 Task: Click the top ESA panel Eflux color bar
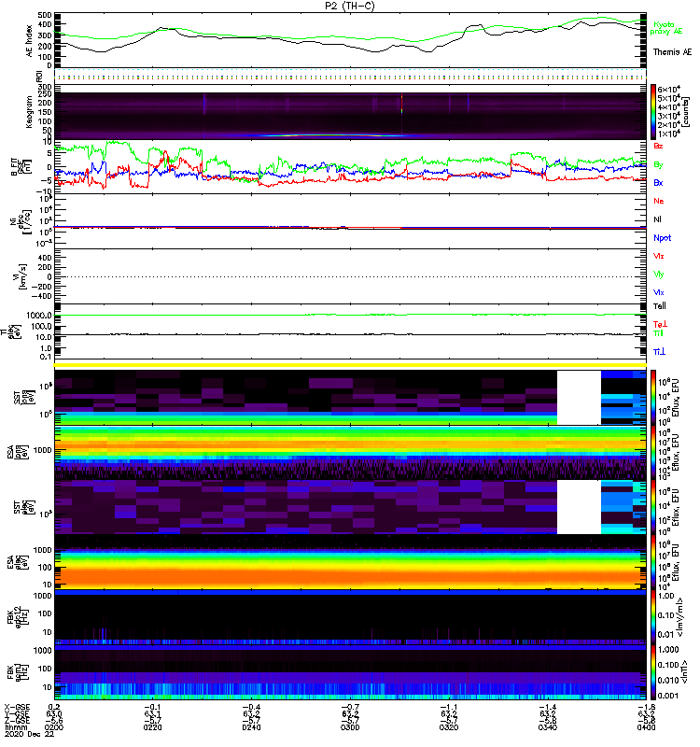[654, 452]
